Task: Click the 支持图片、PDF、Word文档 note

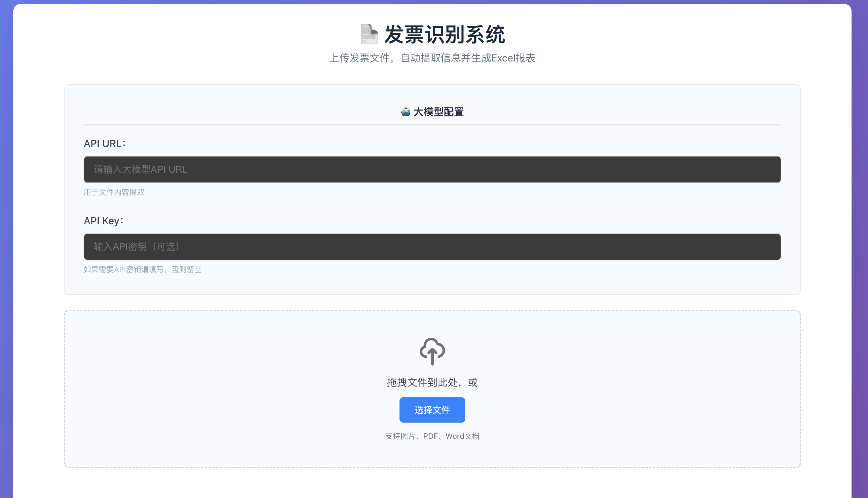Action: [432, 436]
